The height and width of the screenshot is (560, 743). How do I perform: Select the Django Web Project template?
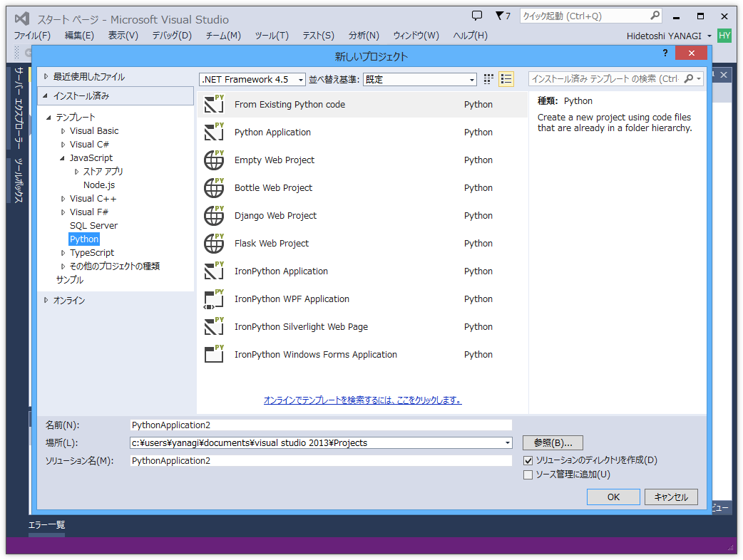(x=362, y=215)
